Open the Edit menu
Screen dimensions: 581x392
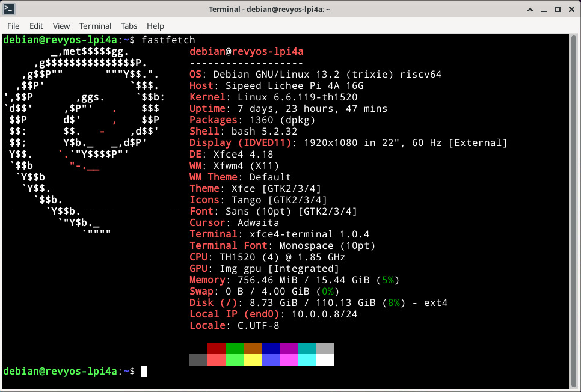pos(36,26)
